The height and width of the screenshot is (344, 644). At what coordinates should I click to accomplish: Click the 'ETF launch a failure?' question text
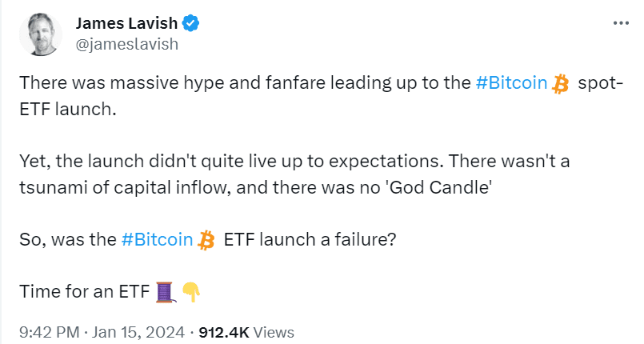[x=310, y=239]
